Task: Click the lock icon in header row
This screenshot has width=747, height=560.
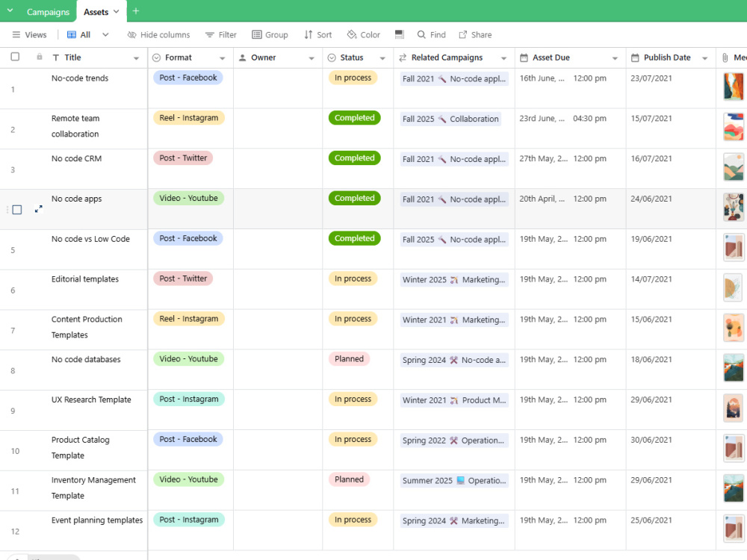Action: click(39, 57)
